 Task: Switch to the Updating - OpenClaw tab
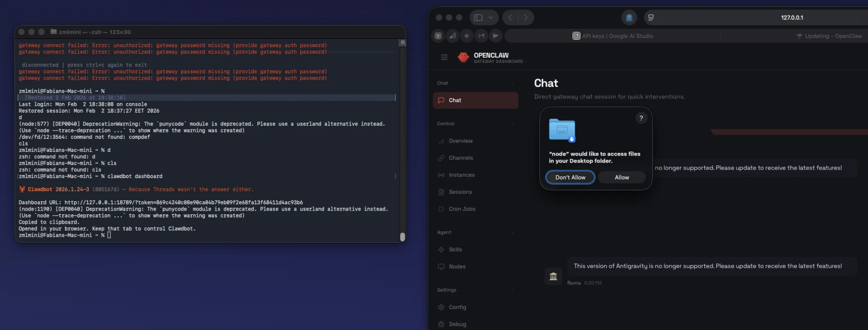pyautogui.click(x=829, y=36)
